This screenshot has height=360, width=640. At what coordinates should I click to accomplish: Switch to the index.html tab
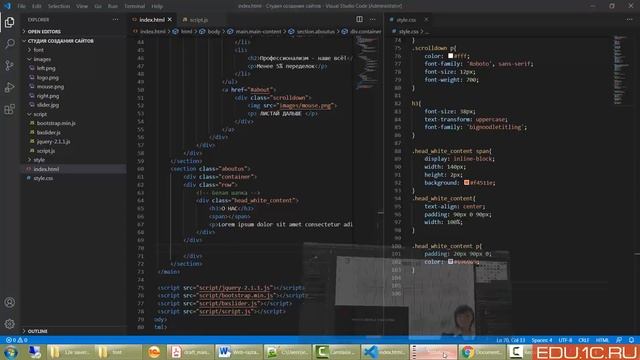point(152,20)
